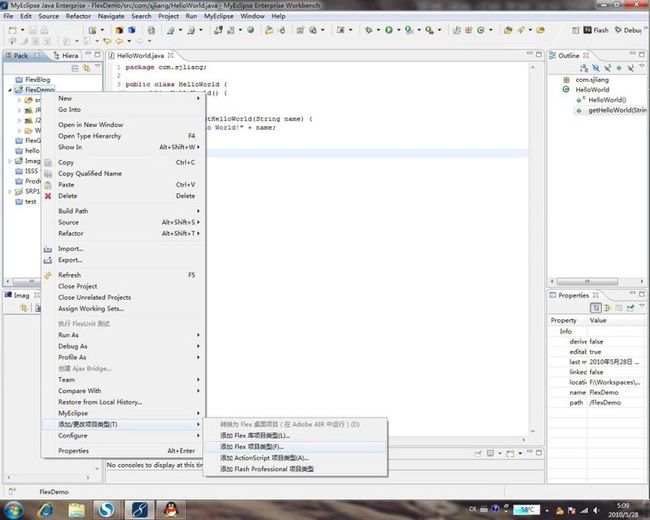Select the Properties view tab
The image size is (650, 520).
pyautogui.click(x=573, y=295)
